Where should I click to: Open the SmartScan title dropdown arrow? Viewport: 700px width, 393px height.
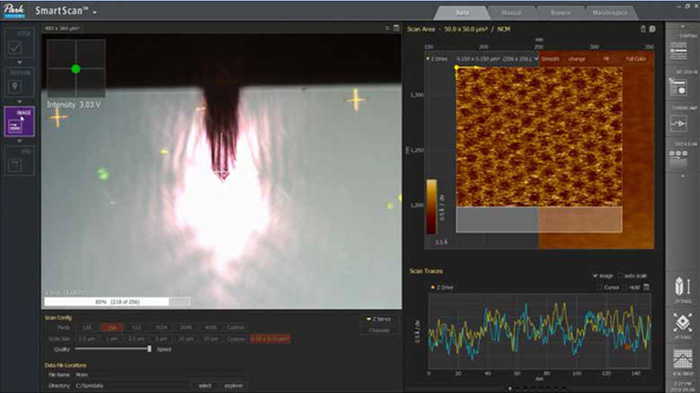coord(95,12)
